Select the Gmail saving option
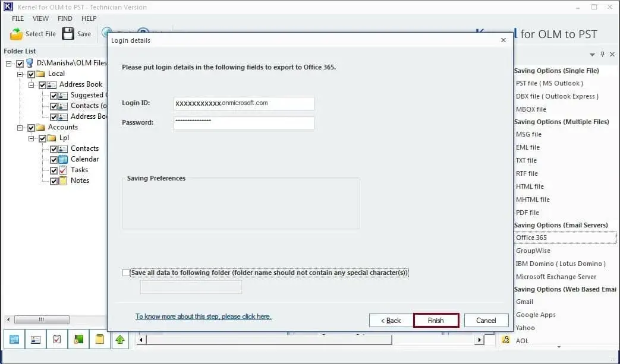This screenshot has width=620, height=364. pos(524,302)
